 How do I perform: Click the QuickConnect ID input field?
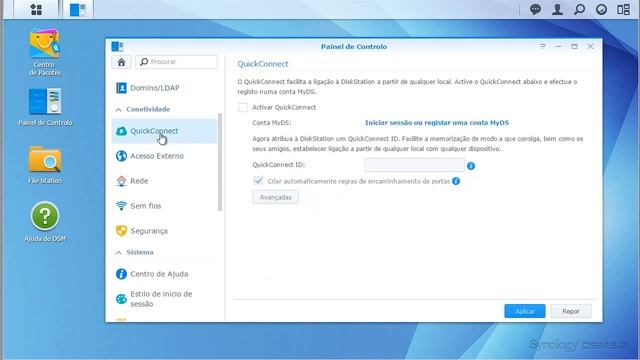point(415,165)
